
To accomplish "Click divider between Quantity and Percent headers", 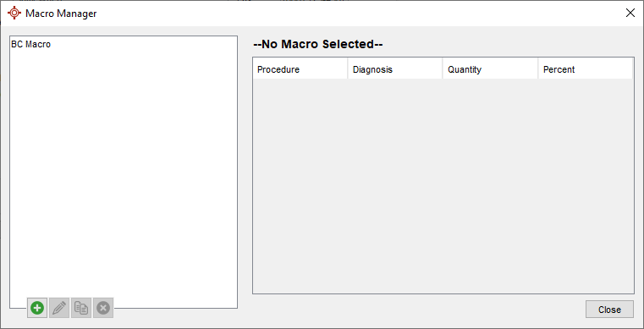I will 538,69.
